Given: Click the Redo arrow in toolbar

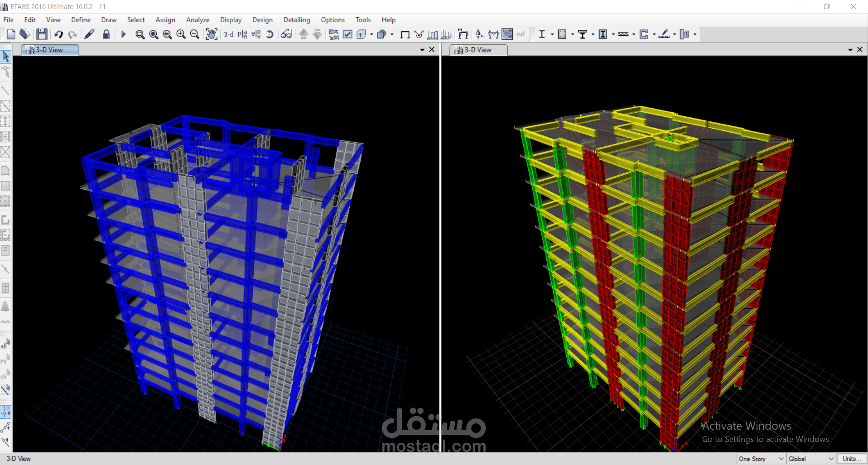Looking at the screenshot, I should tap(72, 34).
